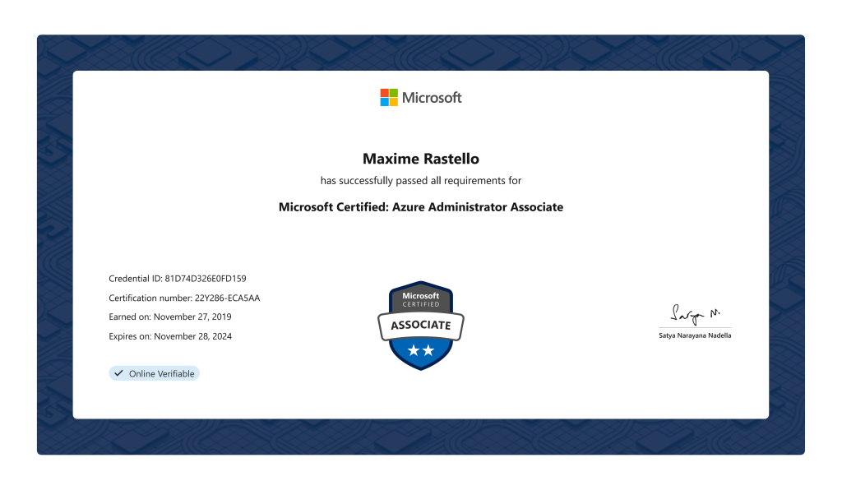
Task: Click the left star on the Associate badge
Action: tap(413, 349)
